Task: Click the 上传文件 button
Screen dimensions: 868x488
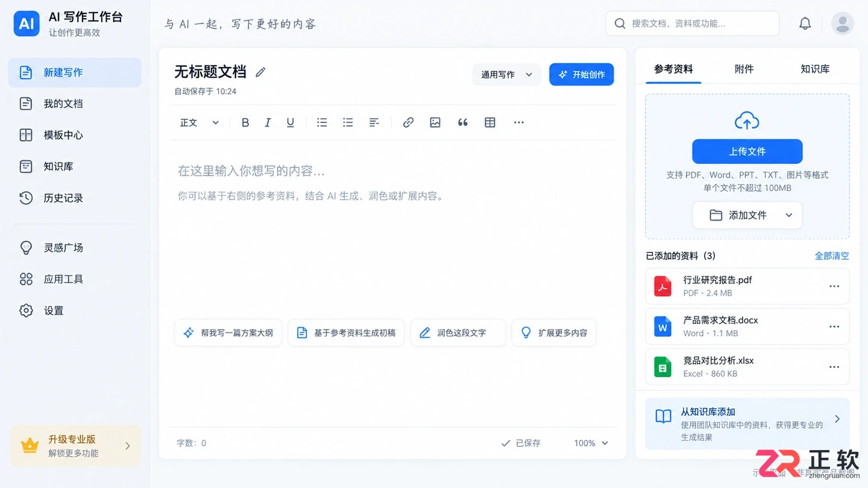Action: click(747, 151)
